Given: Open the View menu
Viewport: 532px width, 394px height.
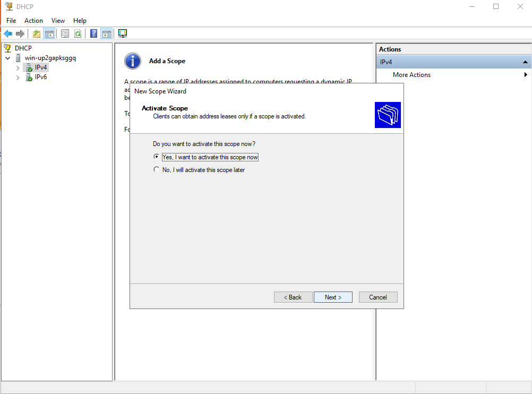Looking at the screenshot, I should [x=58, y=20].
